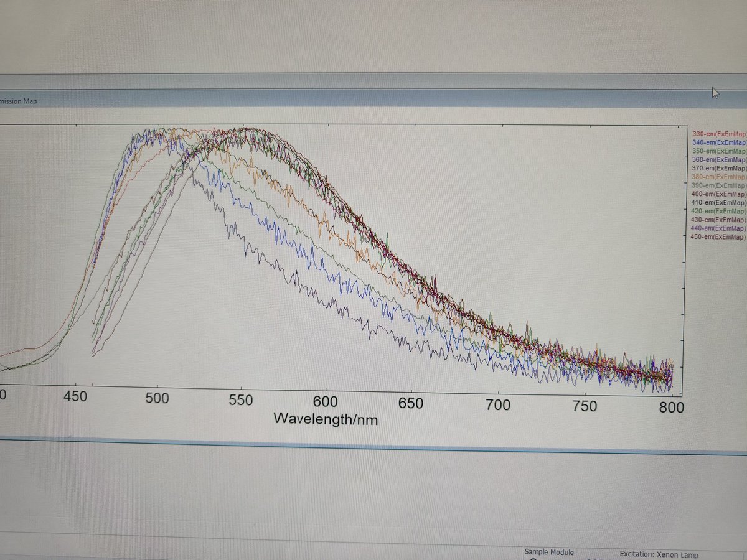Select the 330-em(ExEmMap) legend entry
The image size is (747, 560).
coord(718,133)
